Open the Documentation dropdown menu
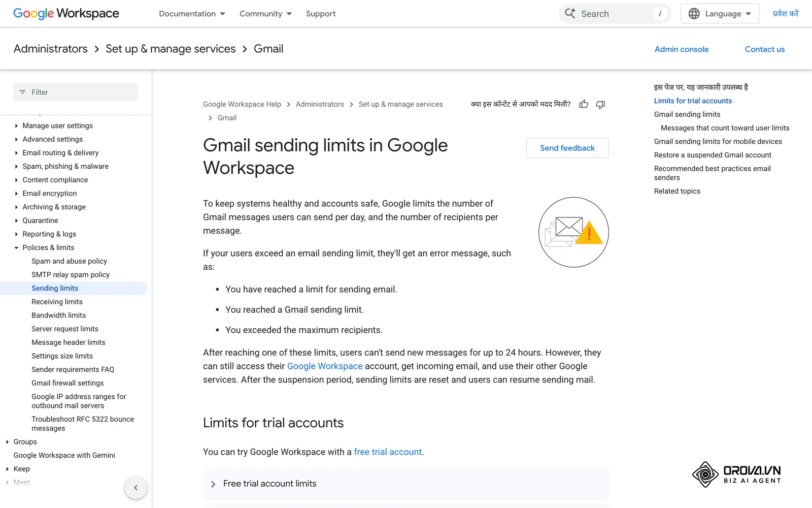The image size is (812, 508). tap(192, 14)
